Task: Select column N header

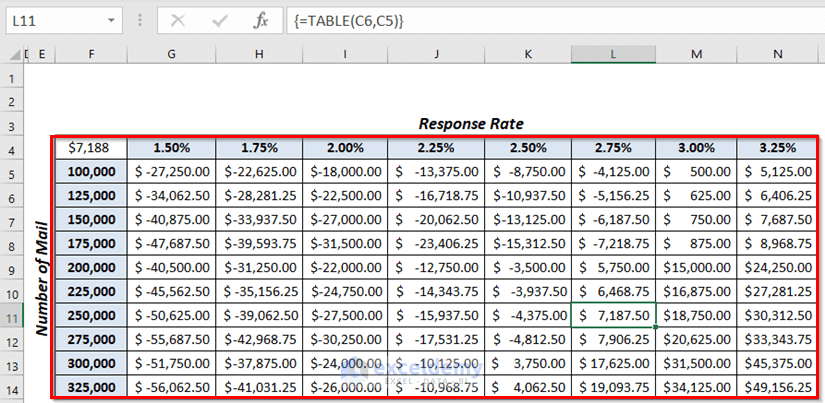Action: 778,54
